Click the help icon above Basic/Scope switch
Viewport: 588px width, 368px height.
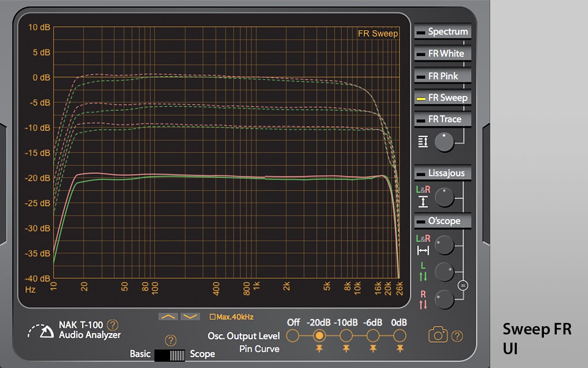(x=170, y=341)
